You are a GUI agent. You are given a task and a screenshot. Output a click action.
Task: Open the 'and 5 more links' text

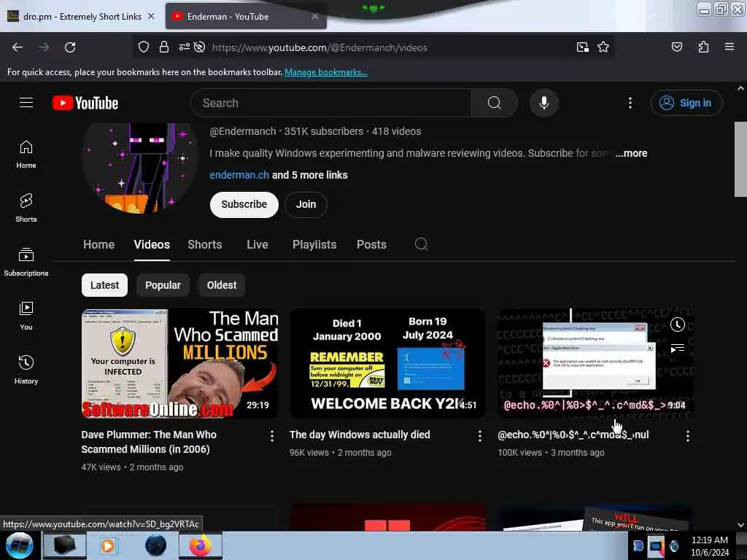309,175
